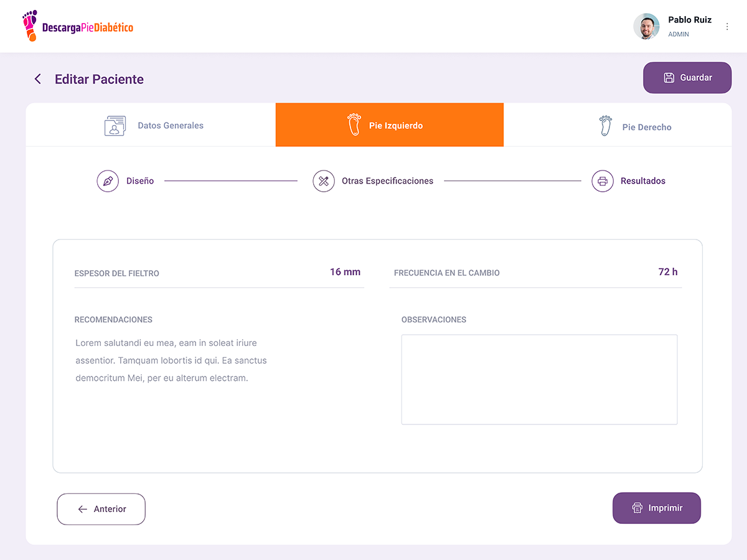
Task: Select the Pie Izquierdo tab
Action: point(395,126)
